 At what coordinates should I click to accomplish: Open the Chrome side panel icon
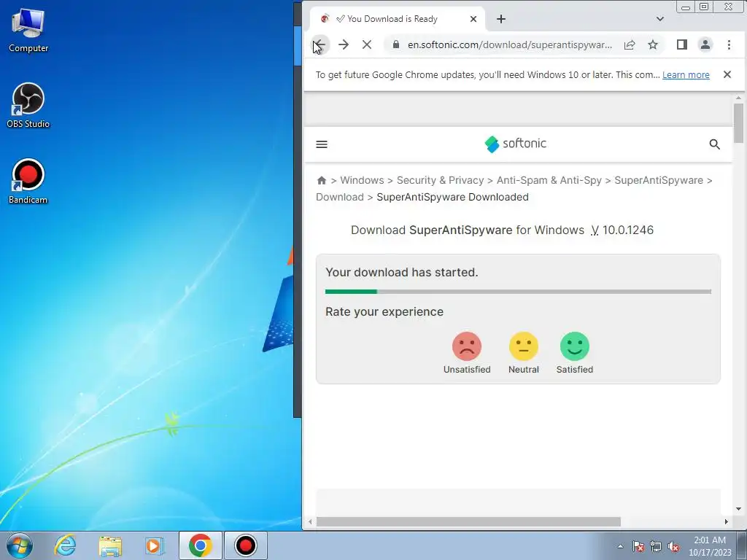click(682, 44)
